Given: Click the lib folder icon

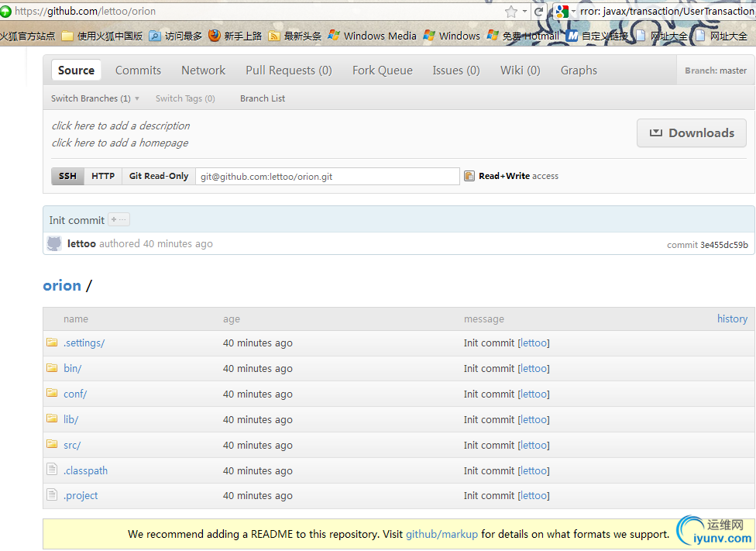Looking at the screenshot, I should coord(52,418).
